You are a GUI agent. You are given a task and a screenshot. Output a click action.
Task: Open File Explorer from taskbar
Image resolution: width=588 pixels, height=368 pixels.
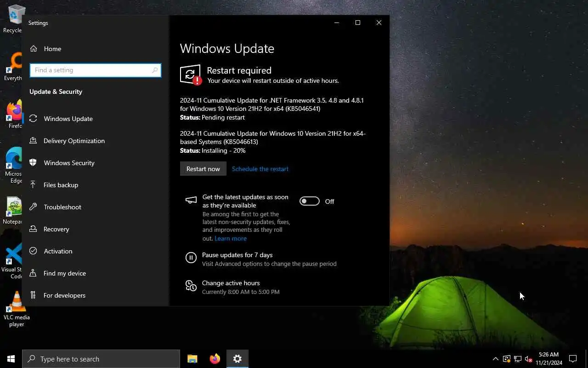click(x=192, y=359)
